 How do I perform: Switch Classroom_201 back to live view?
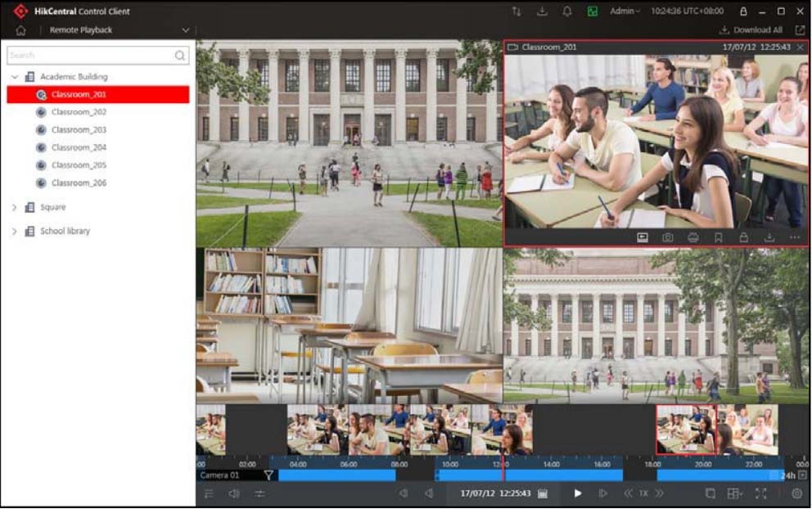tap(643, 236)
